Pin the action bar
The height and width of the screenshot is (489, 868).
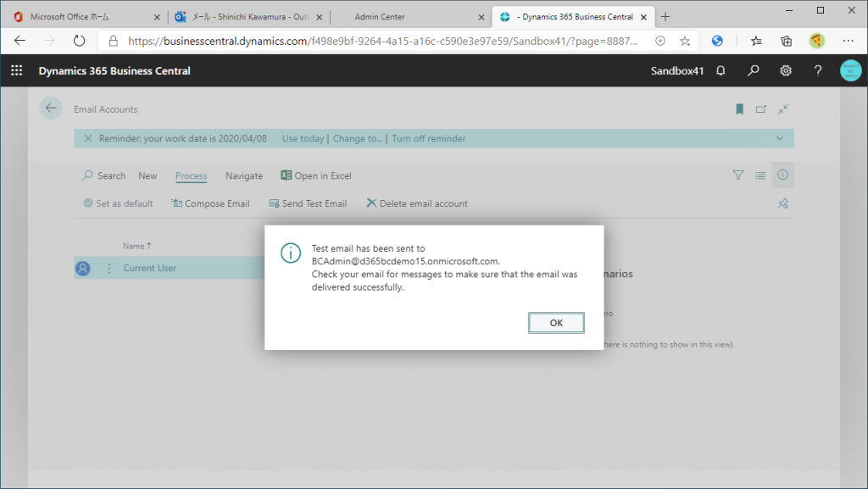coord(782,203)
